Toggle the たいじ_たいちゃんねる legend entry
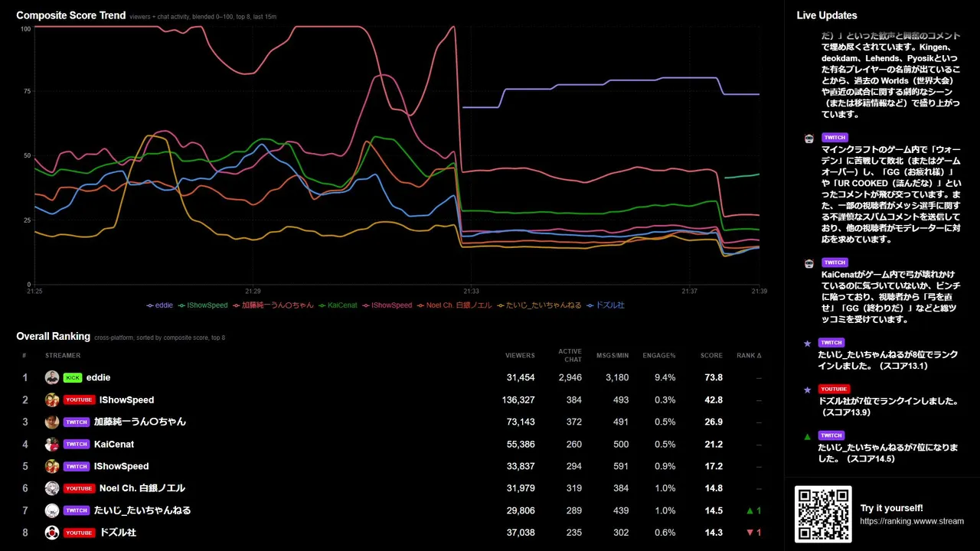The width and height of the screenshot is (980, 551). click(x=540, y=305)
